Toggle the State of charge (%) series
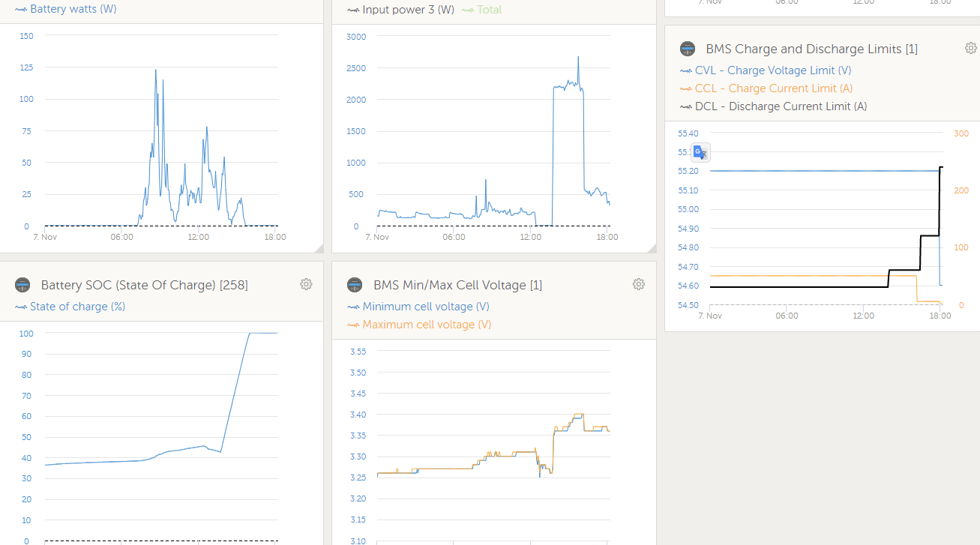This screenshot has width=980, height=545. point(76,307)
